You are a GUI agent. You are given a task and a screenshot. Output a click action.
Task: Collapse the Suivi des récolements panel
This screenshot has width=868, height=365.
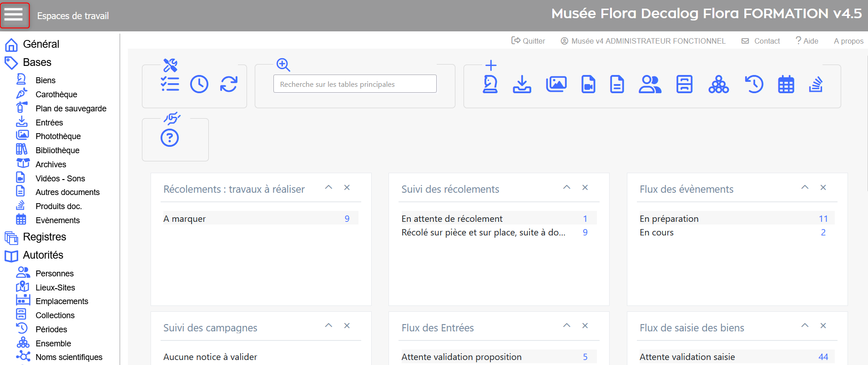click(566, 187)
